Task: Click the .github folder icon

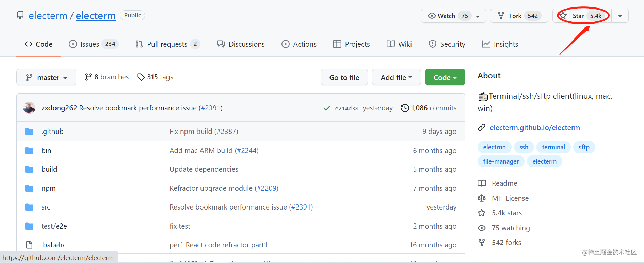Action: click(29, 131)
